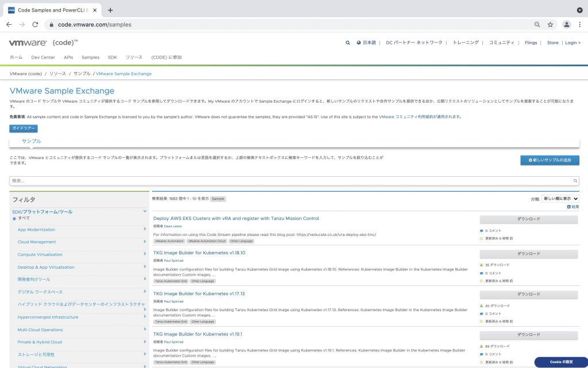Click the VMware {code} logo
This screenshot has height=368, width=588.
pyautogui.click(x=43, y=42)
